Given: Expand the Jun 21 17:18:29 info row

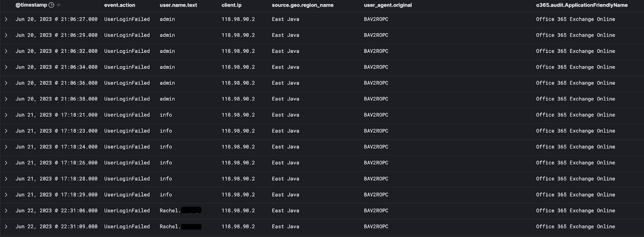Looking at the screenshot, I should coord(6,194).
